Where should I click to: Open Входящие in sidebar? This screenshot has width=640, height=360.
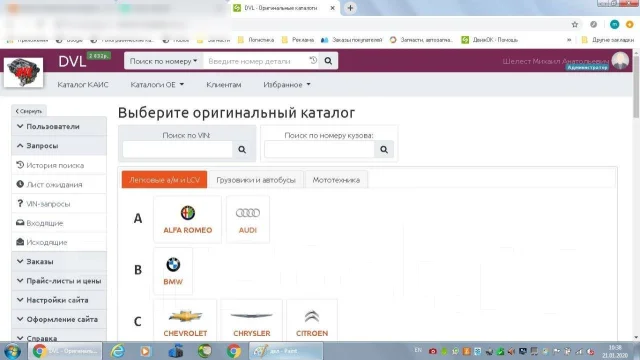(x=59, y=223)
